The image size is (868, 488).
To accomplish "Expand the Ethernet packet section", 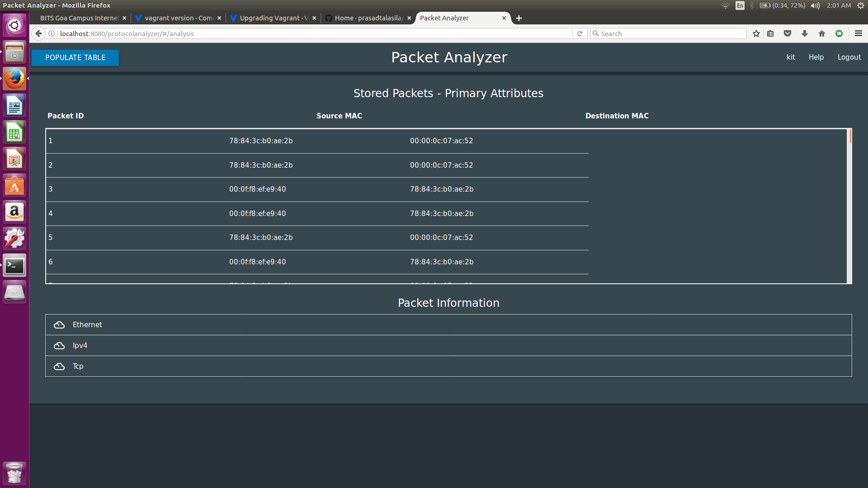I will point(87,324).
